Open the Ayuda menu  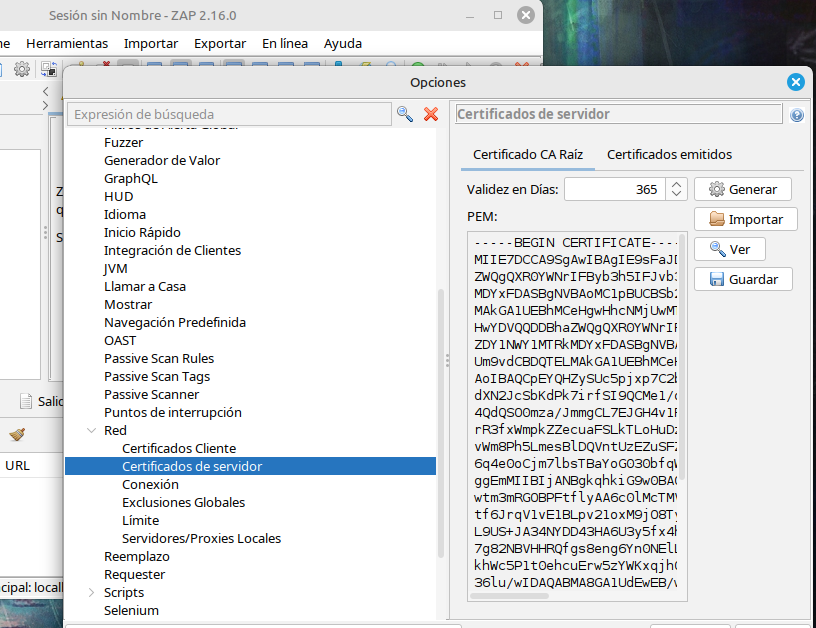343,44
